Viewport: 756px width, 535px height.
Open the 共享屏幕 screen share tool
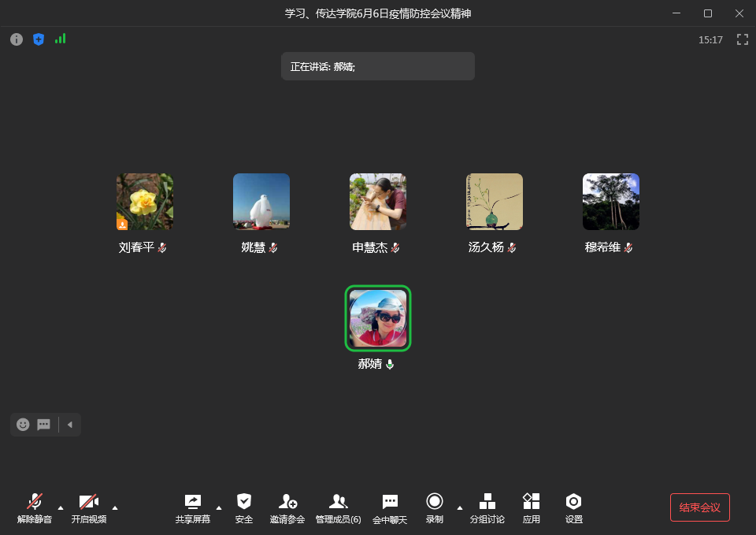click(x=193, y=507)
